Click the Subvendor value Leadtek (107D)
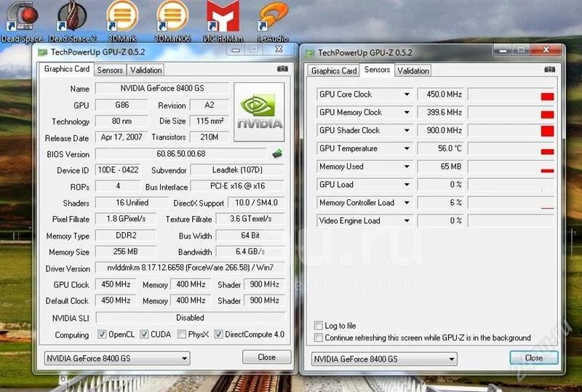Viewport: 582px width, 392px height. pyautogui.click(x=238, y=170)
